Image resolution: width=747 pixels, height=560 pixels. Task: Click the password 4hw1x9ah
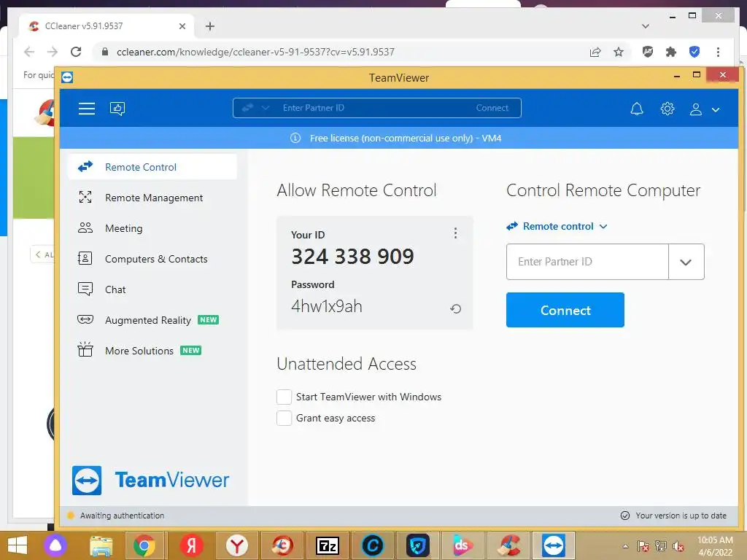point(327,306)
